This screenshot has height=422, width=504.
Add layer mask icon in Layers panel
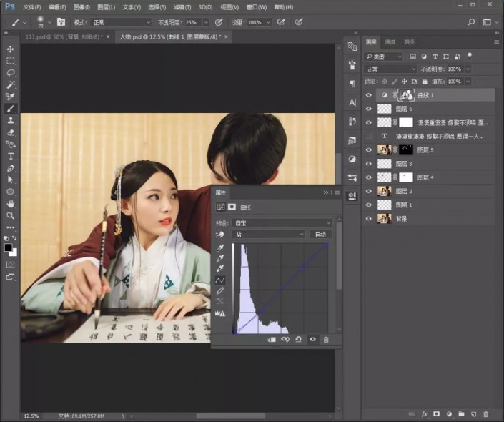[437, 414]
